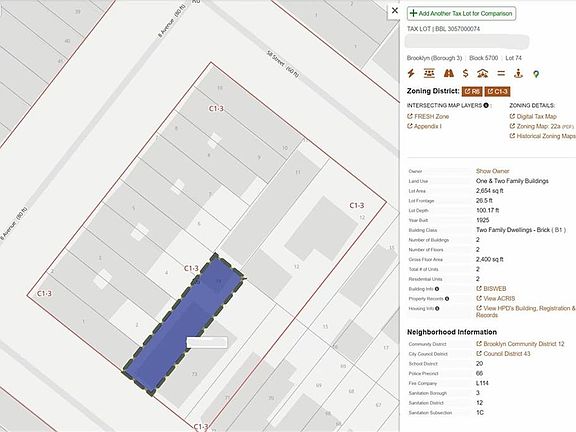The height and width of the screenshot is (432, 576).
Task: Click the equals sign icon
Action: (x=501, y=73)
